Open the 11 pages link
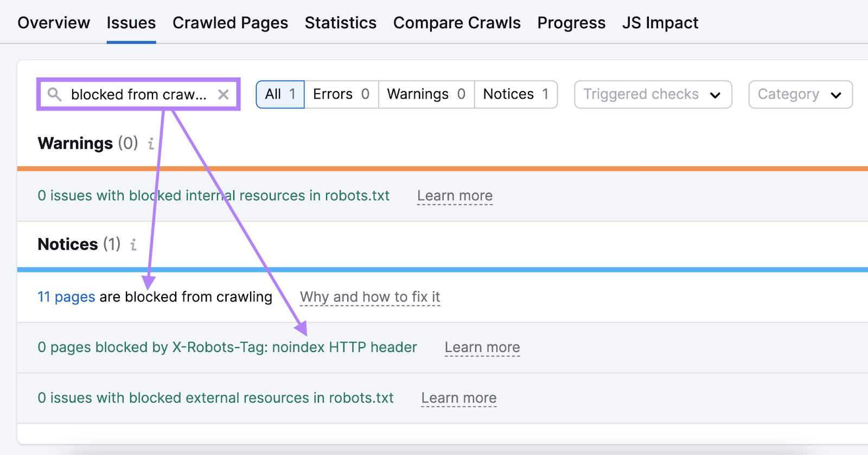This screenshot has height=455, width=868. tap(66, 297)
